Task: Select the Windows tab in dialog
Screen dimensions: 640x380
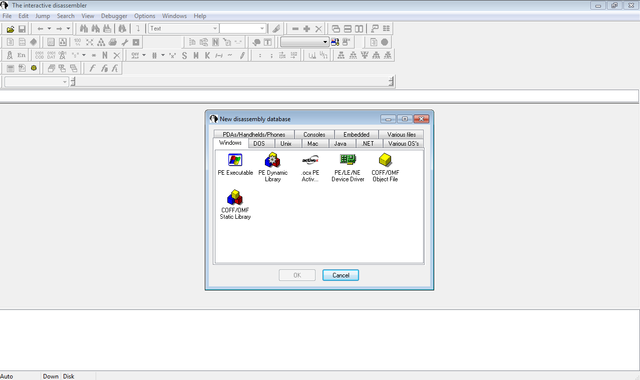Action: tap(230, 143)
